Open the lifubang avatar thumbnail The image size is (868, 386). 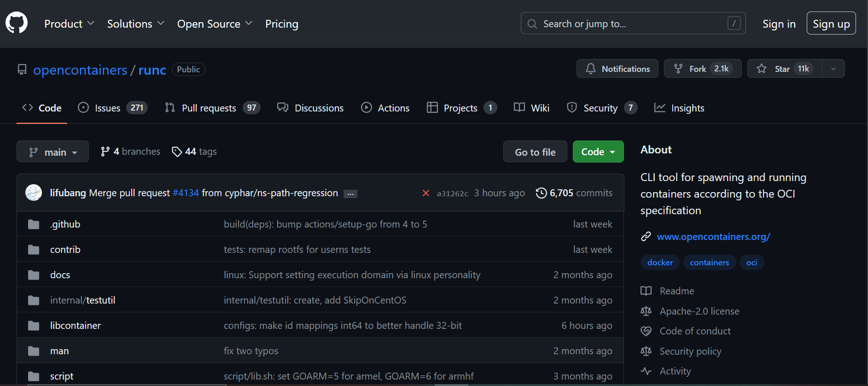click(x=34, y=193)
